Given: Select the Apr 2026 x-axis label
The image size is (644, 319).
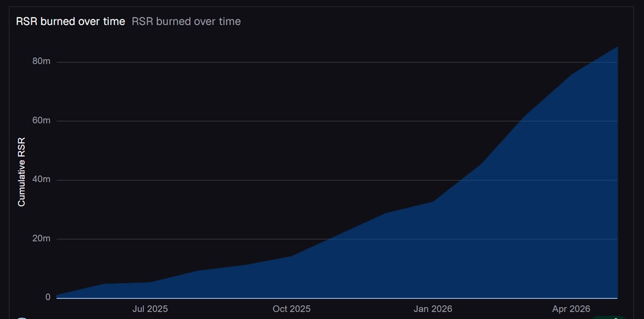Looking at the screenshot, I should (571, 309).
